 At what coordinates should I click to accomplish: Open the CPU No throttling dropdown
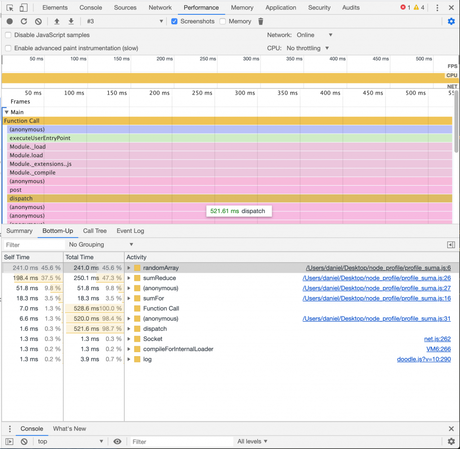pos(308,48)
